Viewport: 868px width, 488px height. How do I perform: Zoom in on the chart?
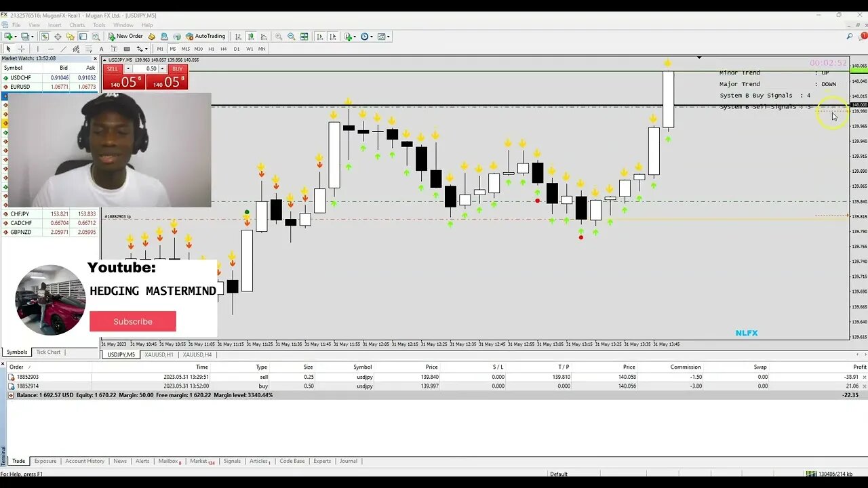click(279, 37)
